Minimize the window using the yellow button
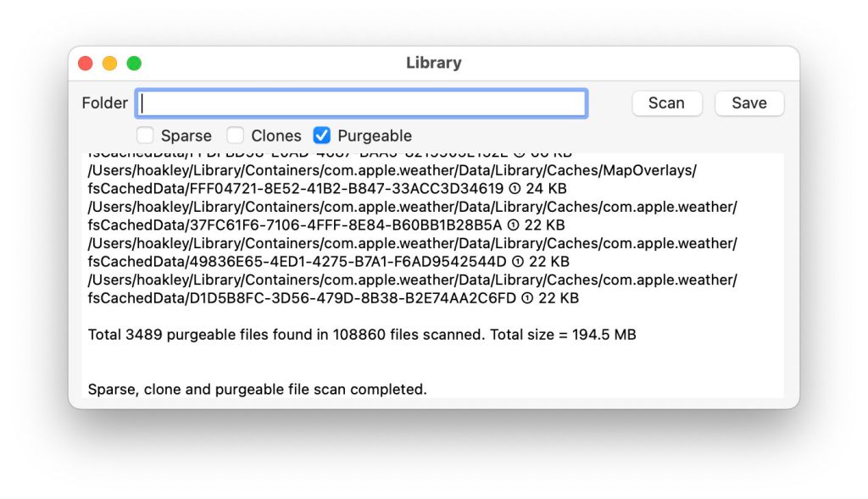This screenshot has height=499, width=868. pos(109,64)
